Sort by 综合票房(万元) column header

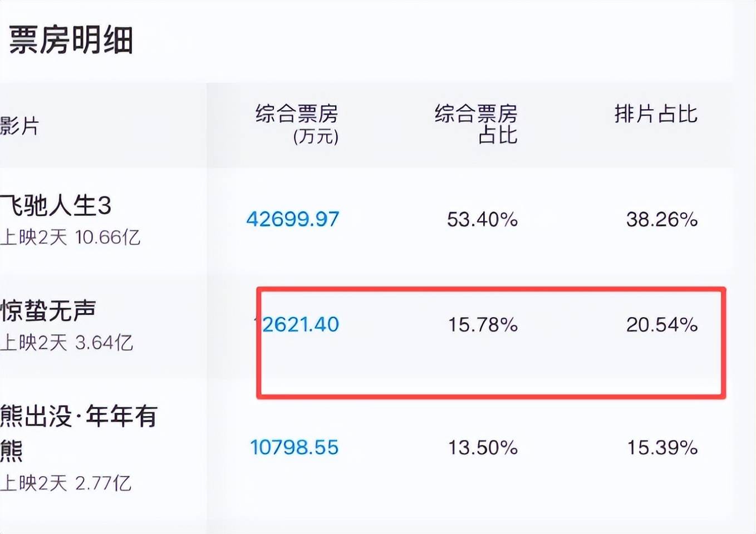pos(297,124)
